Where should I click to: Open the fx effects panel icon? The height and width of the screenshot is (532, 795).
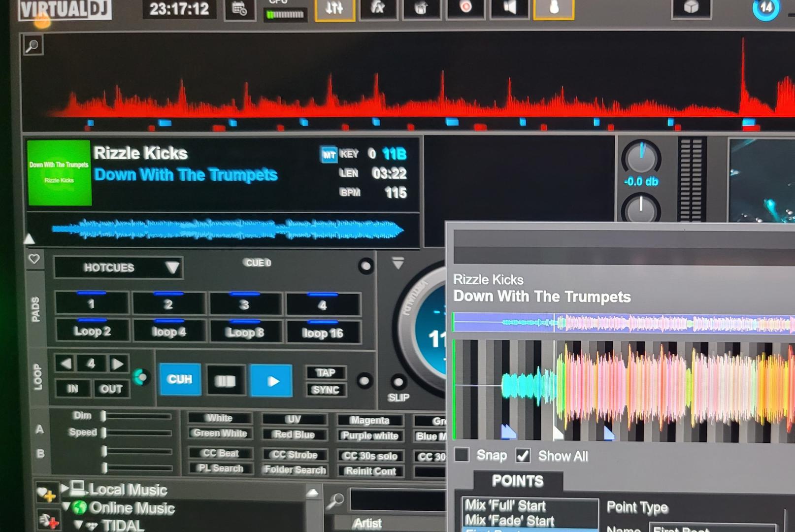click(x=378, y=8)
